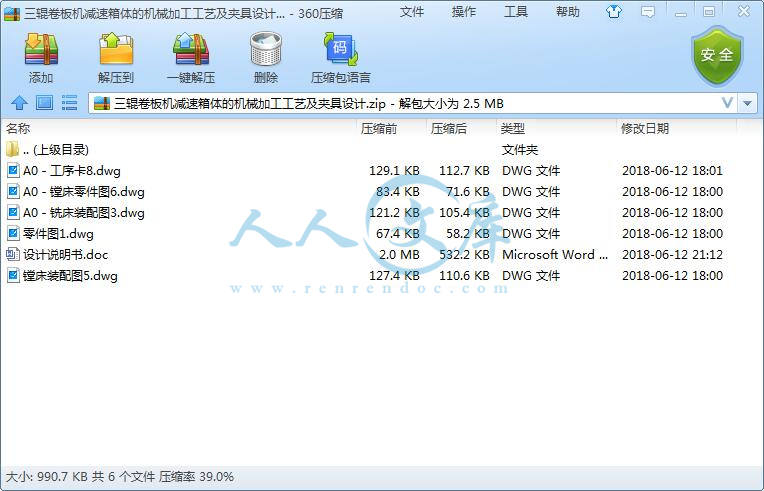Screen dimensions: 764x491
Task: Select file 镗床装配图5.dwg
Action: (x=370, y=276)
